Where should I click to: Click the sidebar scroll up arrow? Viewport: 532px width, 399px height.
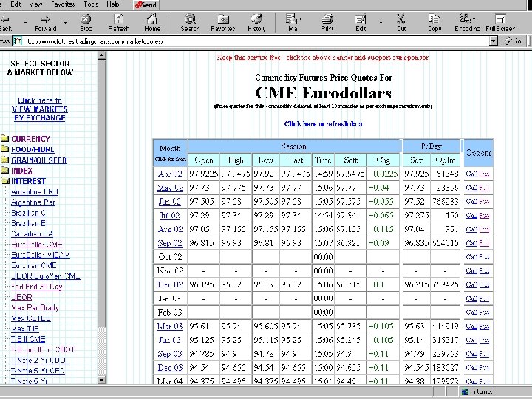pyautogui.click(x=101, y=55)
